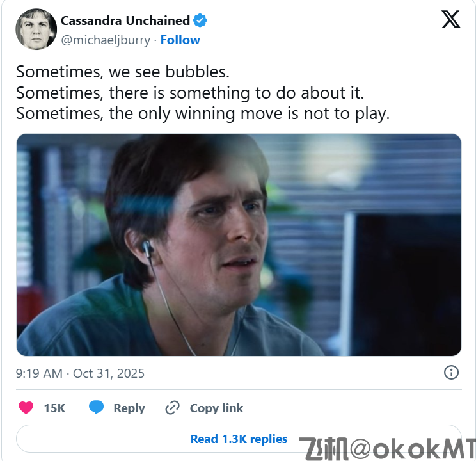This screenshot has width=476, height=461.
Task: Click the 15K likes count
Action: [x=54, y=408]
